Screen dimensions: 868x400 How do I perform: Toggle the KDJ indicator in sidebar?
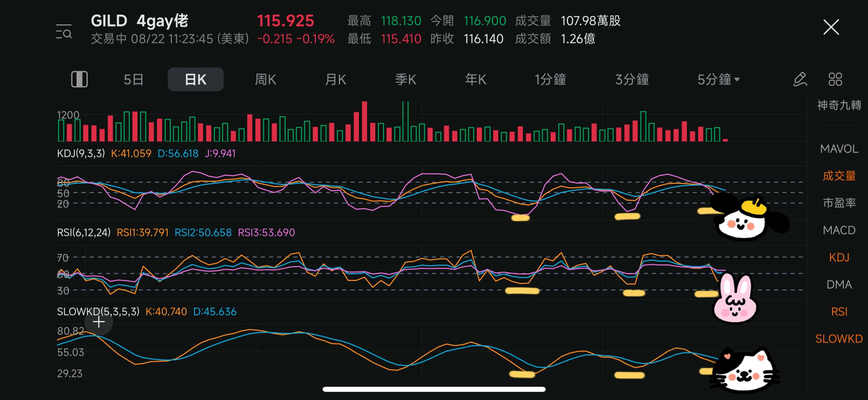[x=839, y=258]
